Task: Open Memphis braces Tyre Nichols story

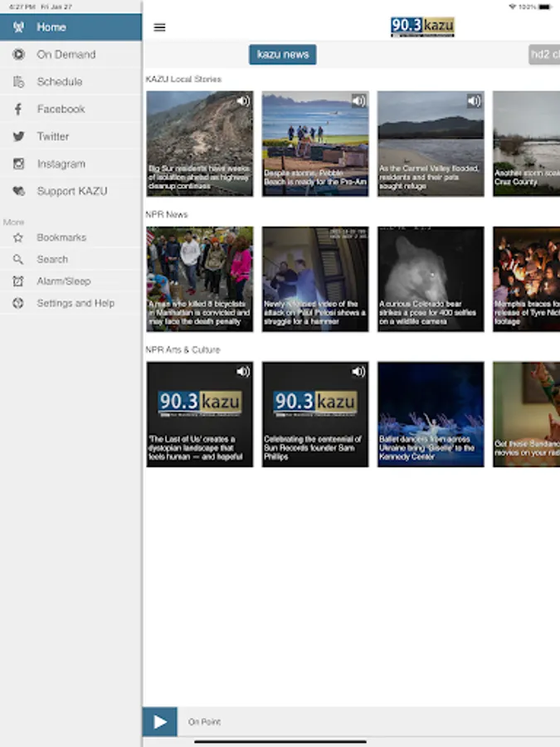Action: tap(527, 279)
